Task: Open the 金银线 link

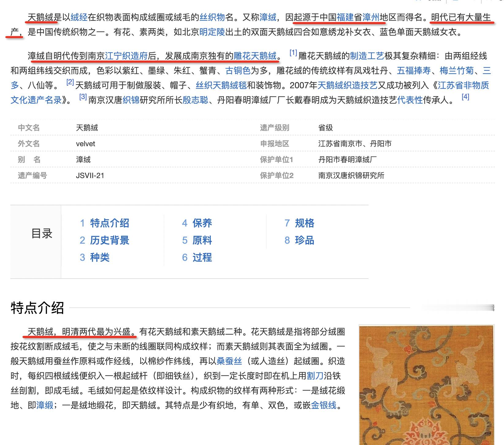Action: click(324, 405)
